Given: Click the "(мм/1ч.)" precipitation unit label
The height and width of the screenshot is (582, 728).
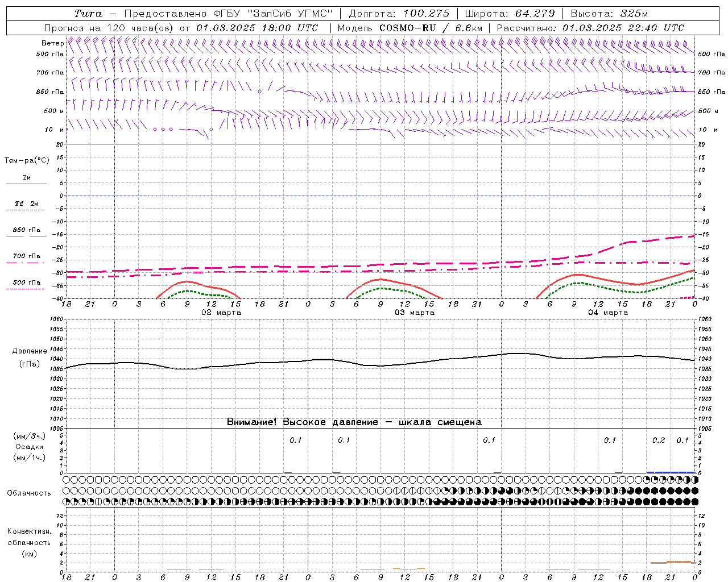Looking at the screenshot, I should [30, 458].
